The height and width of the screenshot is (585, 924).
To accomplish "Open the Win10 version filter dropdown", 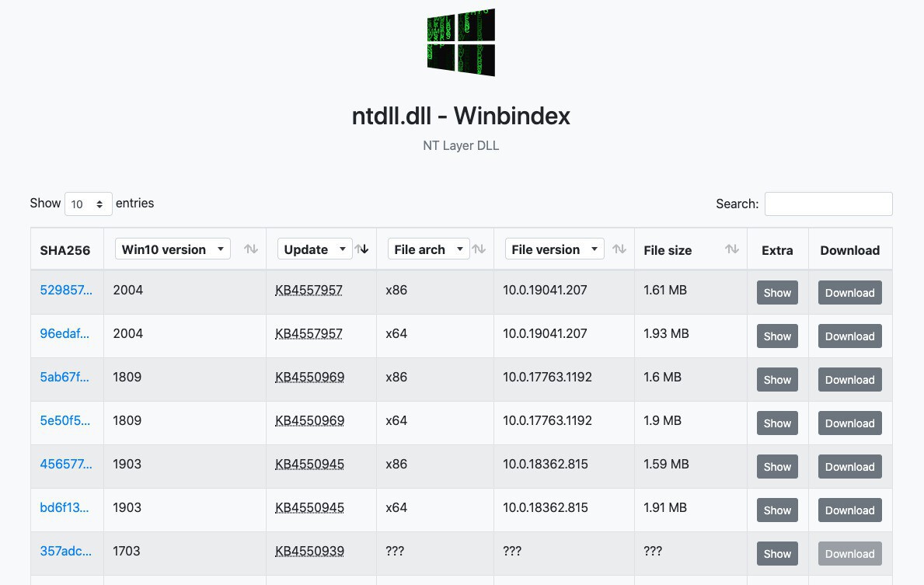I will pyautogui.click(x=173, y=249).
